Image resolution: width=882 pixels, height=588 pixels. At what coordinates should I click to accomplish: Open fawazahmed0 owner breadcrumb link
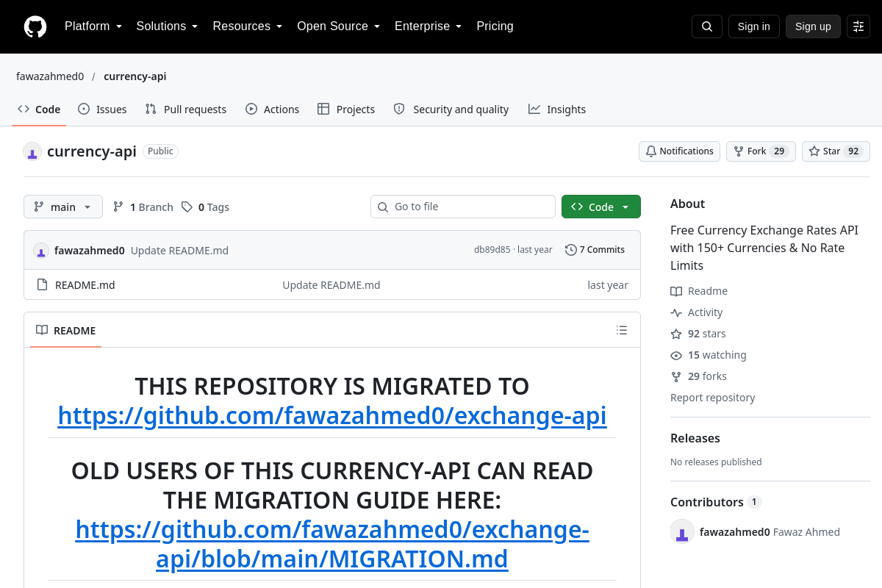50,76
